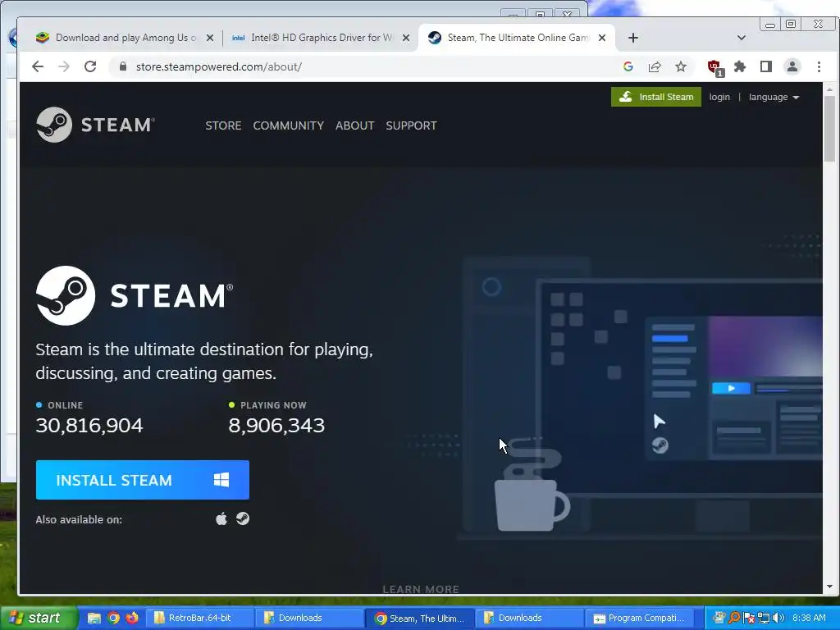Viewport: 840px width, 630px height.
Task: Click the scrollbar up arrow
Action: 830,89
